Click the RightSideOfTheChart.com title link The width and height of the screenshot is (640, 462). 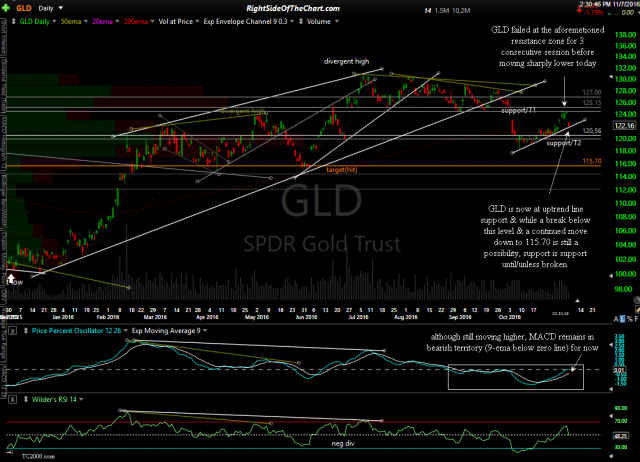pyautogui.click(x=293, y=9)
